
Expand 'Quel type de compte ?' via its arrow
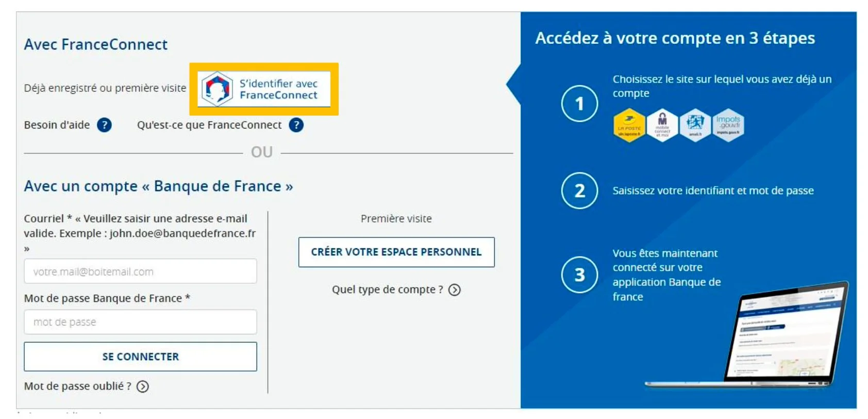click(x=454, y=290)
